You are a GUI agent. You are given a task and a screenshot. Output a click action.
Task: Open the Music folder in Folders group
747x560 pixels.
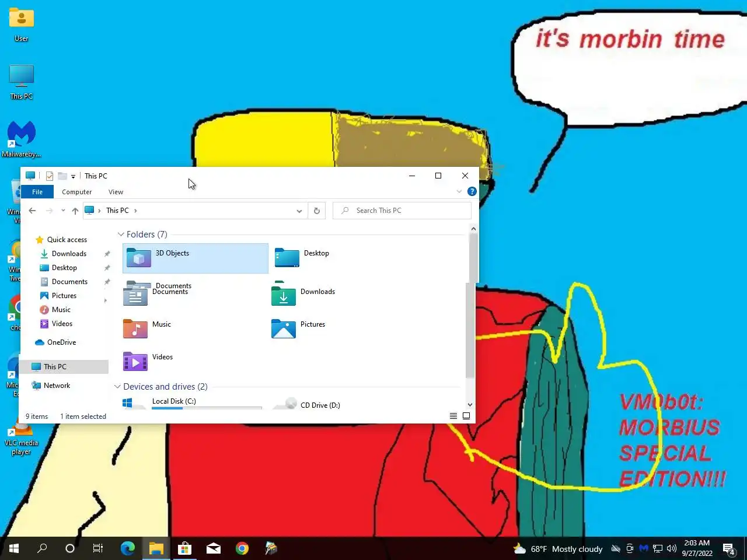[x=147, y=328]
